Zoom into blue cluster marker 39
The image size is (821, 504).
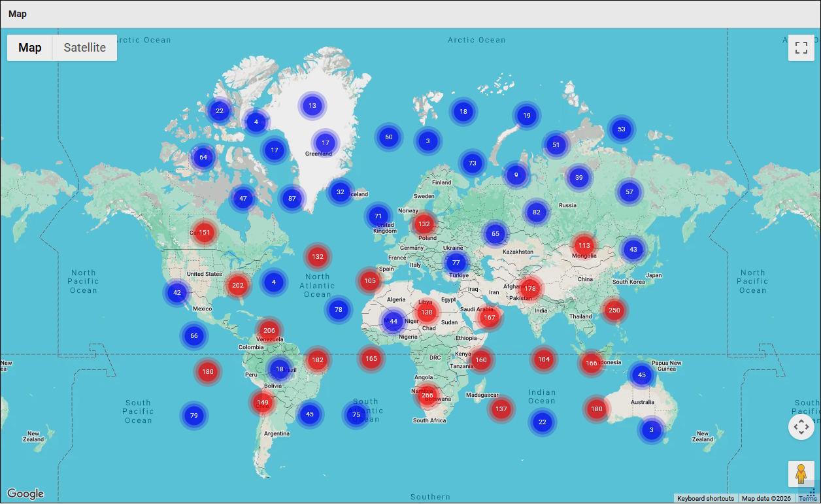[579, 178]
